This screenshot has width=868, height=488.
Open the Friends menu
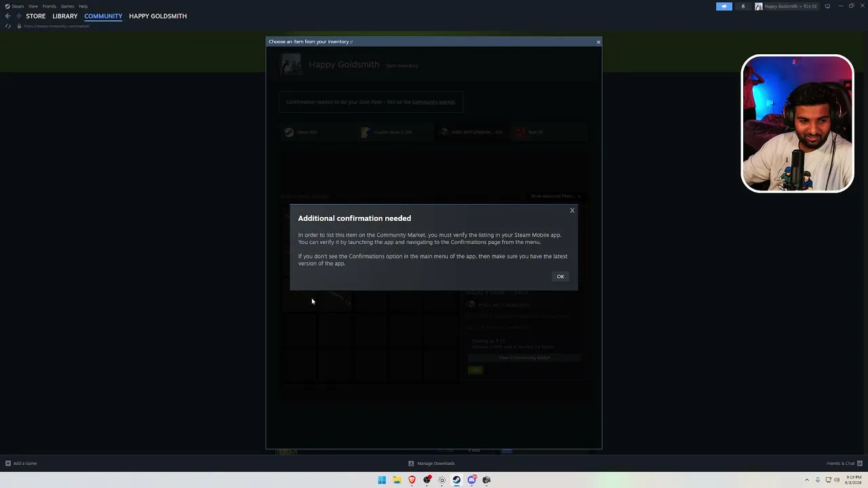click(x=50, y=6)
